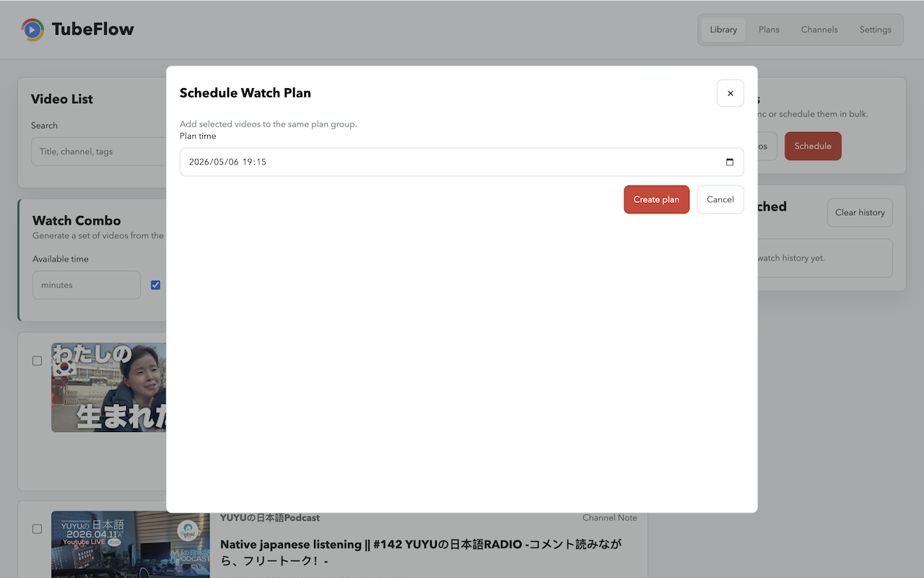Image resolution: width=924 pixels, height=578 pixels.
Task: Click the Schedule button behind the dialog
Action: (x=813, y=146)
